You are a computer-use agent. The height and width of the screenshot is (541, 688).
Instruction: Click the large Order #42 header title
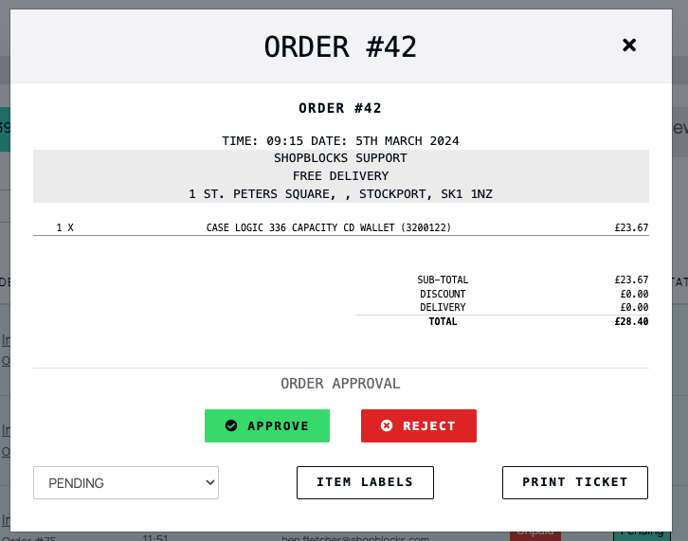click(340, 47)
